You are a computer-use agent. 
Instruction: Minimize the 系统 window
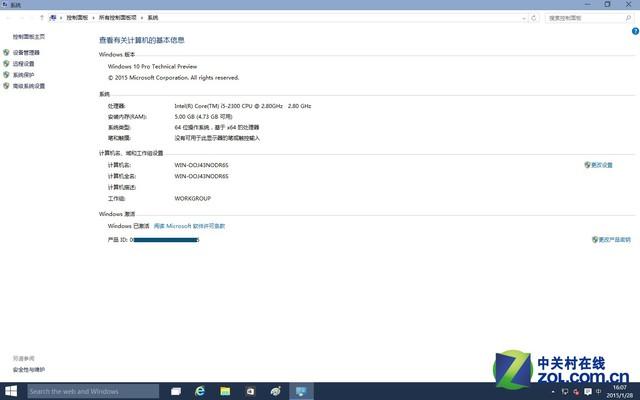pyautogui.click(x=588, y=4)
